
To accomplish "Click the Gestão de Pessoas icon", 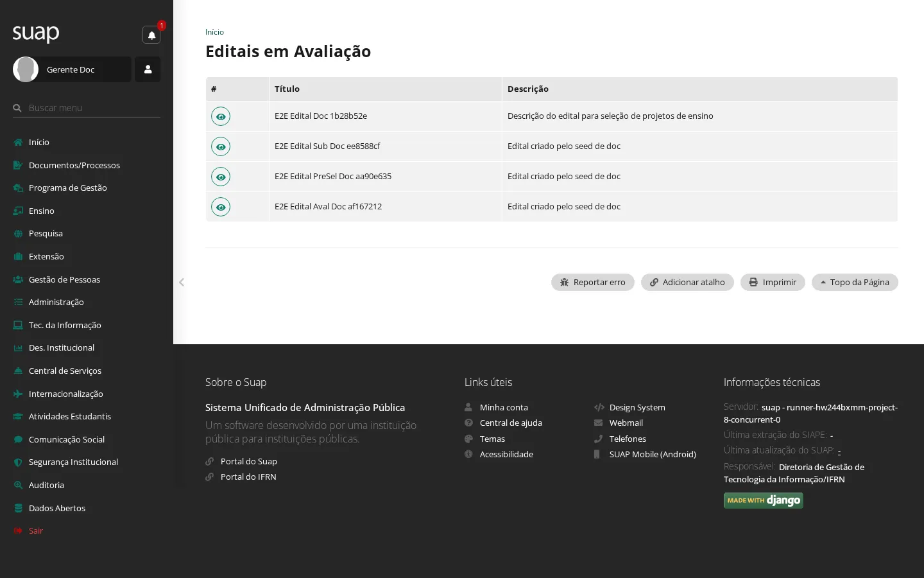I will [18, 279].
